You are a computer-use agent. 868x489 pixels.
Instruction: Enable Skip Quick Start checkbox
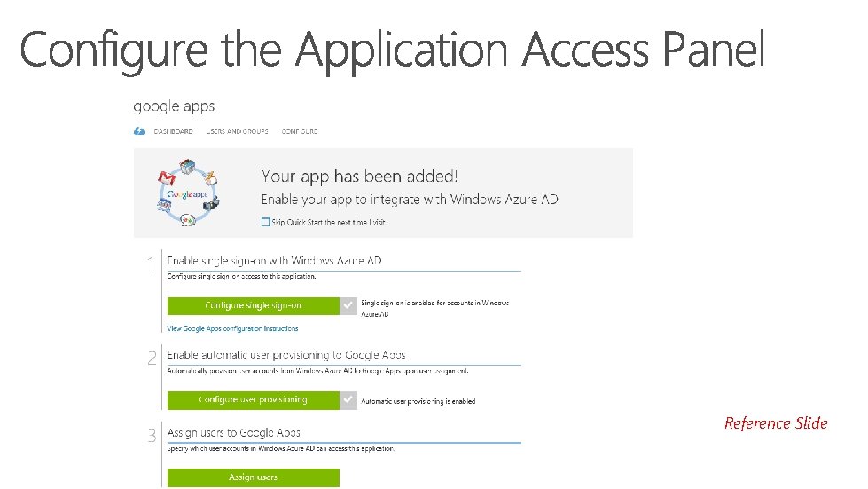coord(266,222)
